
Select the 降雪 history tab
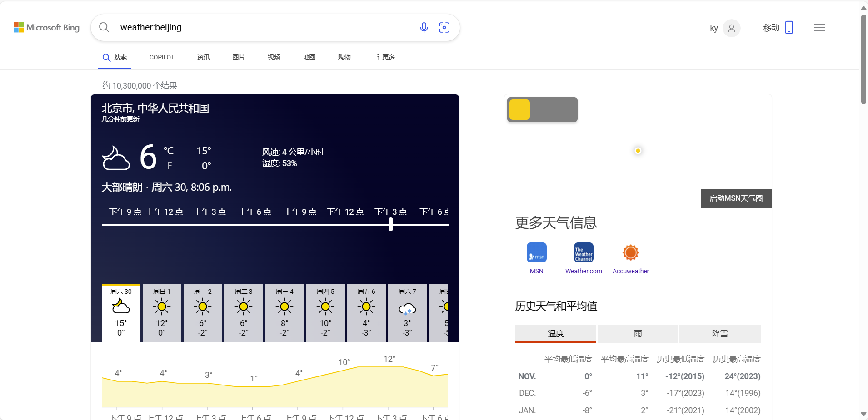(x=720, y=333)
